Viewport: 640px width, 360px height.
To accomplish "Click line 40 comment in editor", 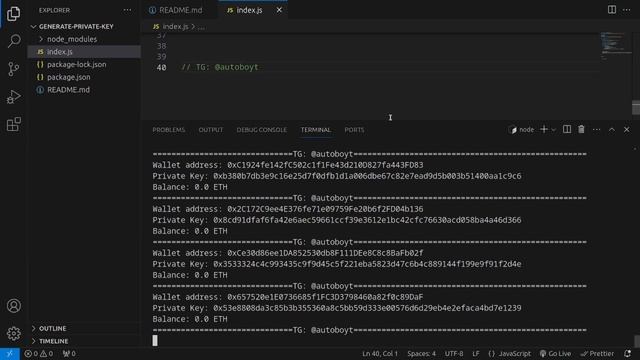I will point(220,67).
